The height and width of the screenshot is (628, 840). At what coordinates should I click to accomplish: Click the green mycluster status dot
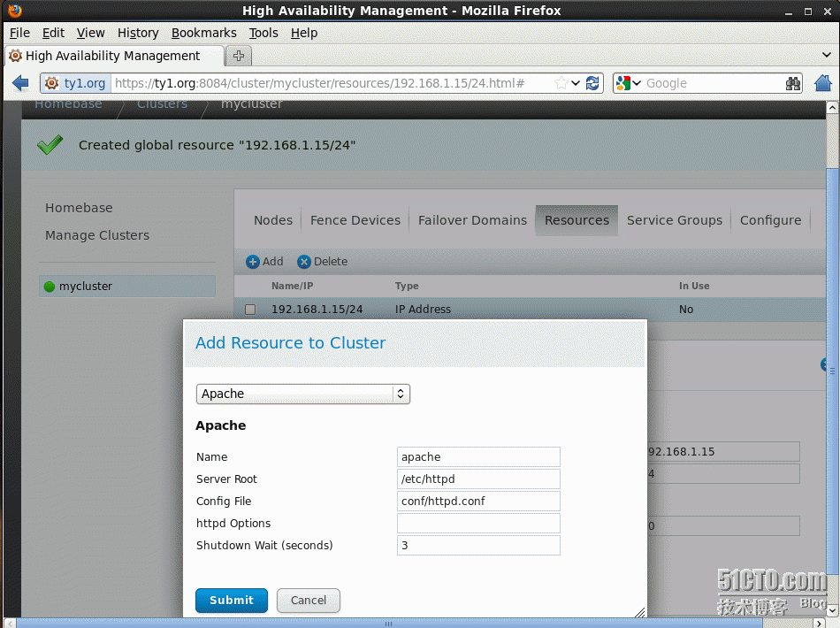pos(50,287)
